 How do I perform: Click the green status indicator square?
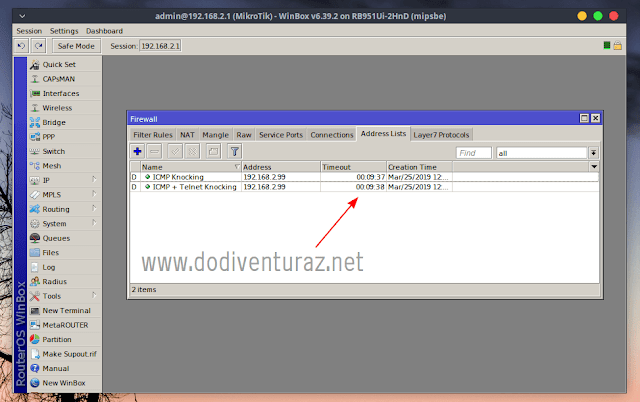pyautogui.click(x=607, y=45)
